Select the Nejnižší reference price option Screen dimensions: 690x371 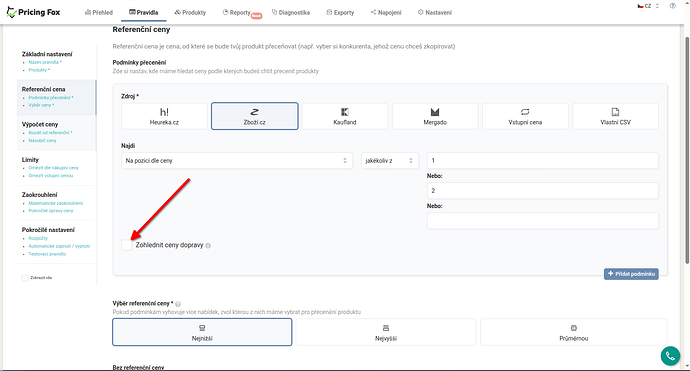(202, 332)
